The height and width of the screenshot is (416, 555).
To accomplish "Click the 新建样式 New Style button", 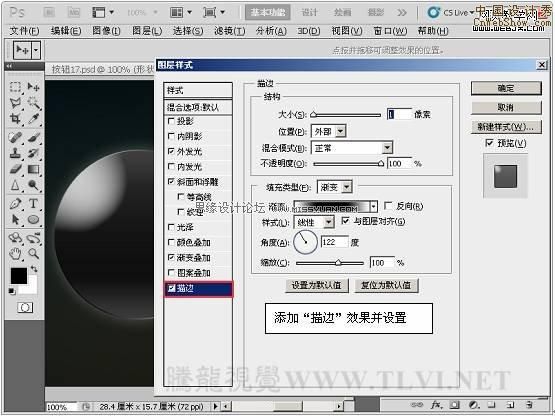I will (x=506, y=127).
